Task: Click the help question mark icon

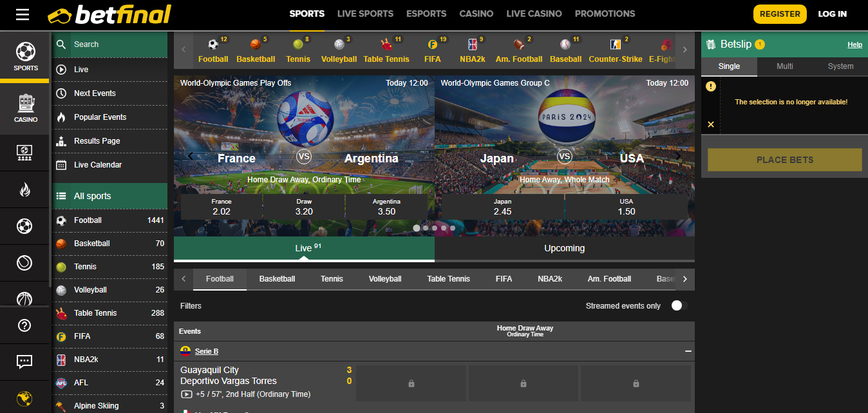Action: click(x=24, y=325)
